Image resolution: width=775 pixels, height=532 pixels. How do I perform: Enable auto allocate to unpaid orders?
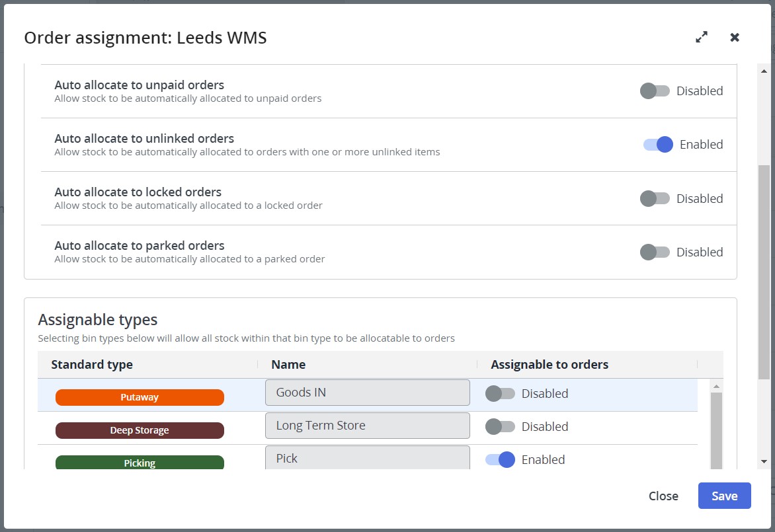click(x=655, y=91)
